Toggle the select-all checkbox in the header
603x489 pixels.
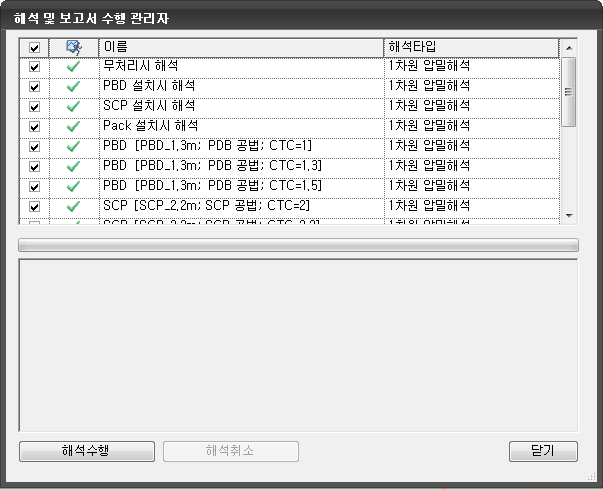click(35, 47)
